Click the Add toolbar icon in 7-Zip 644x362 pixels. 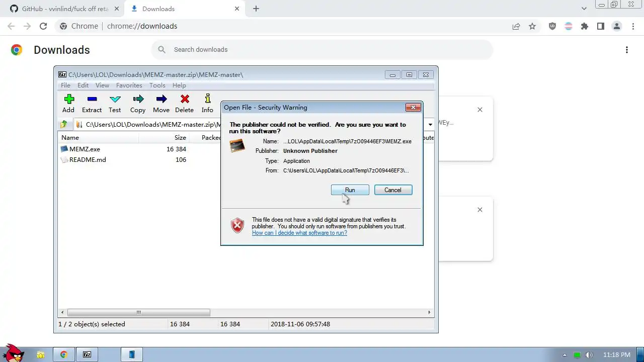click(x=68, y=104)
